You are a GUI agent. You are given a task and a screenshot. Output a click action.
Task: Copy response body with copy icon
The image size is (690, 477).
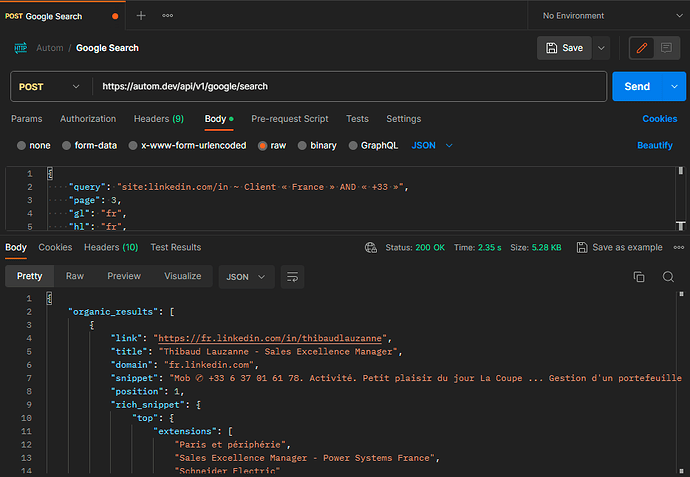coord(639,277)
